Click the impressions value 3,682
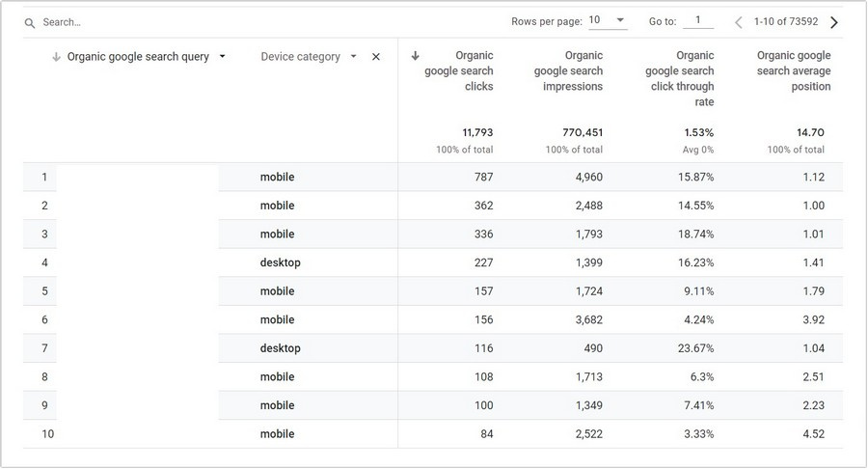 (589, 319)
